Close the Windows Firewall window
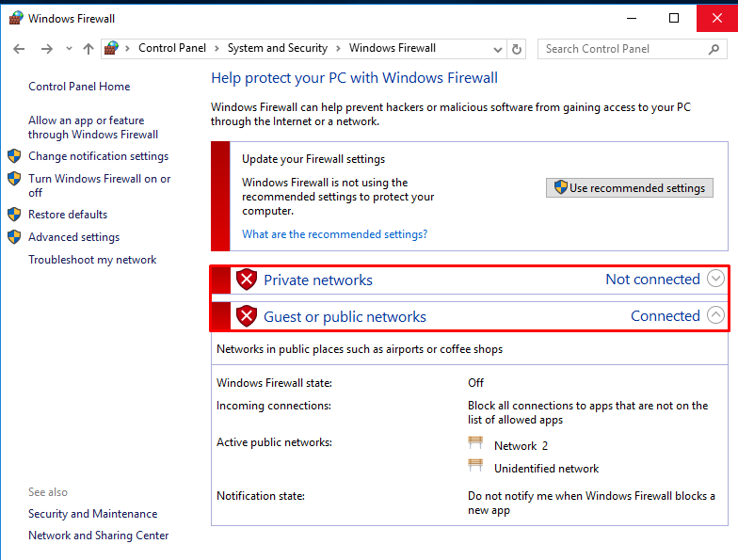This screenshot has height=560, width=738. (x=717, y=19)
